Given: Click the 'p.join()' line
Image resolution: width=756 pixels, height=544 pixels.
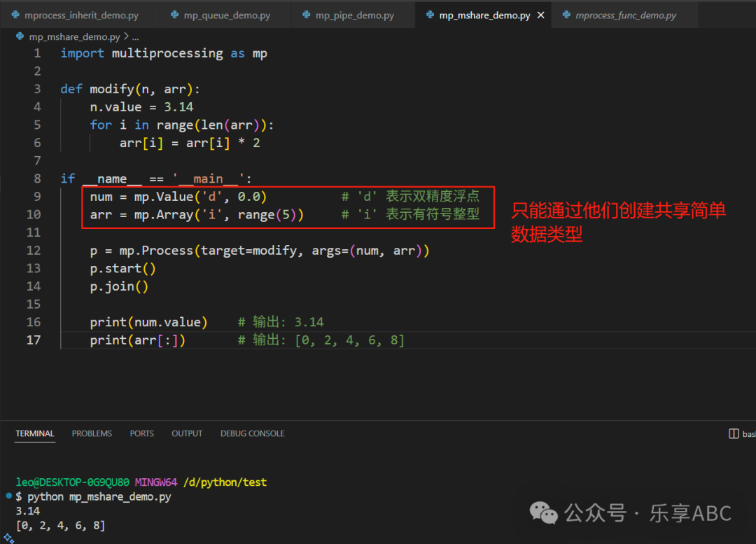Looking at the screenshot, I should point(119,286).
